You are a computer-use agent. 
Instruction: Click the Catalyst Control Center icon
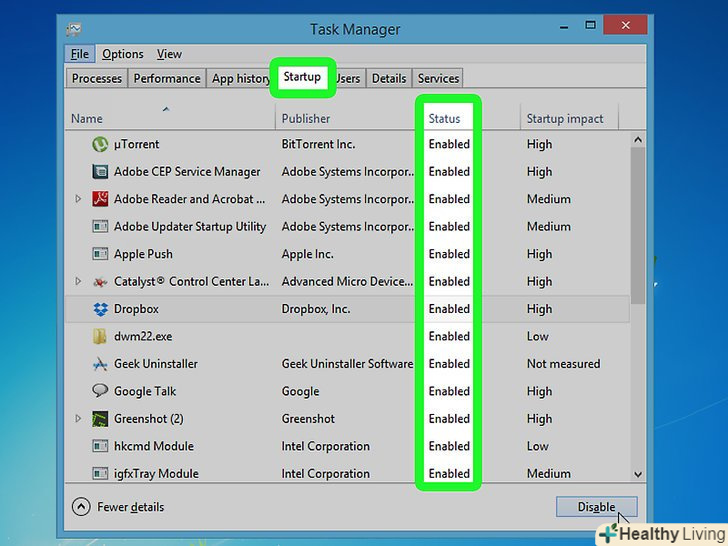coord(100,282)
